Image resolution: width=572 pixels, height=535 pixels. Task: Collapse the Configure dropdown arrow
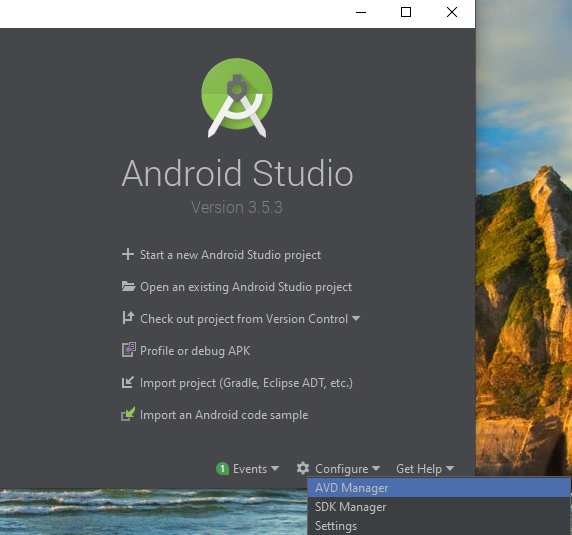tap(376, 468)
